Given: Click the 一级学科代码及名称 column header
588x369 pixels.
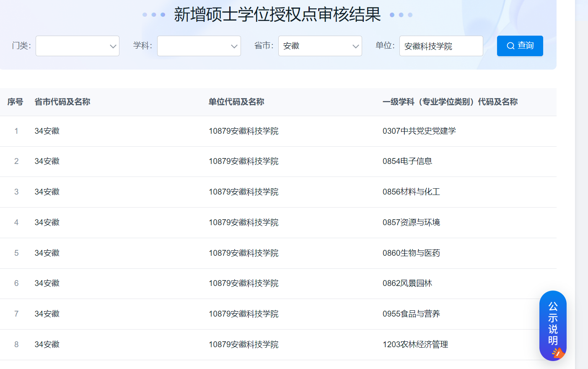Looking at the screenshot, I should (x=450, y=102).
